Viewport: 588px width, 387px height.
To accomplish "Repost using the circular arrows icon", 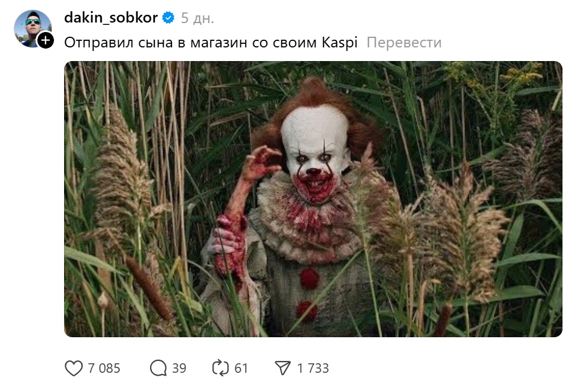I will click(x=220, y=368).
